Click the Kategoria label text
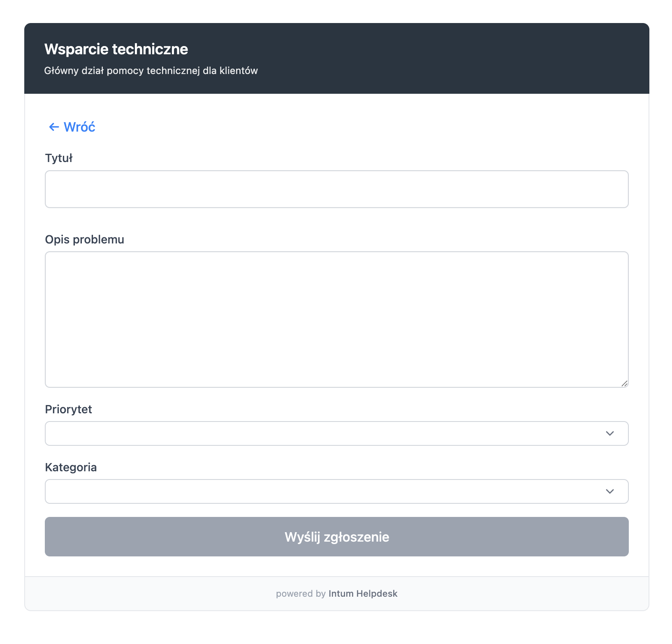Viewport: 672px width, 644px height. (71, 467)
